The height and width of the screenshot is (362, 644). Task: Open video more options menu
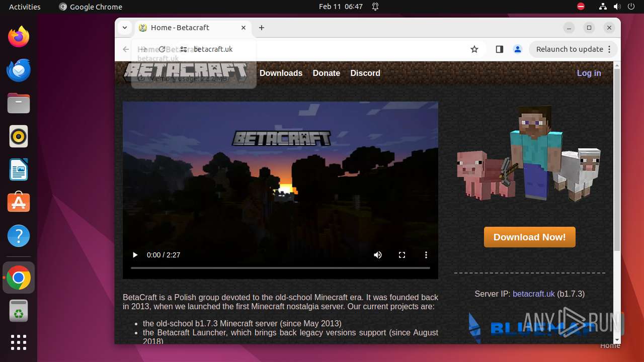426,255
